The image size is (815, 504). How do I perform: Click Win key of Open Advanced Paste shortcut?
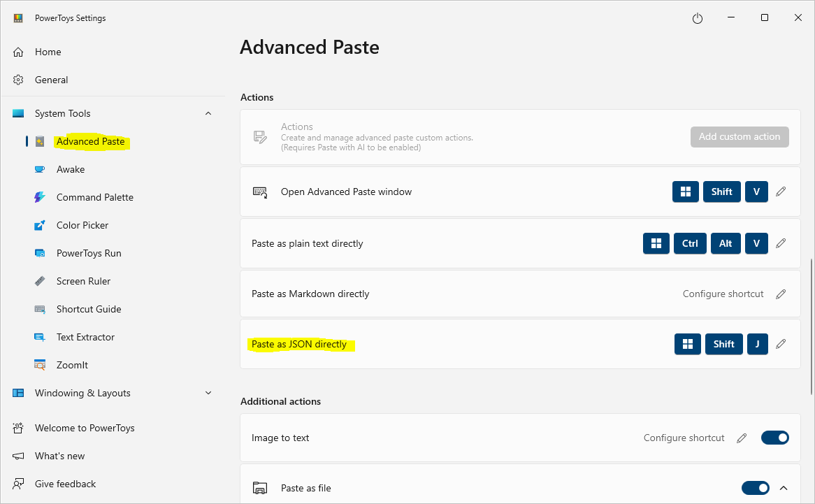[686, 192]
